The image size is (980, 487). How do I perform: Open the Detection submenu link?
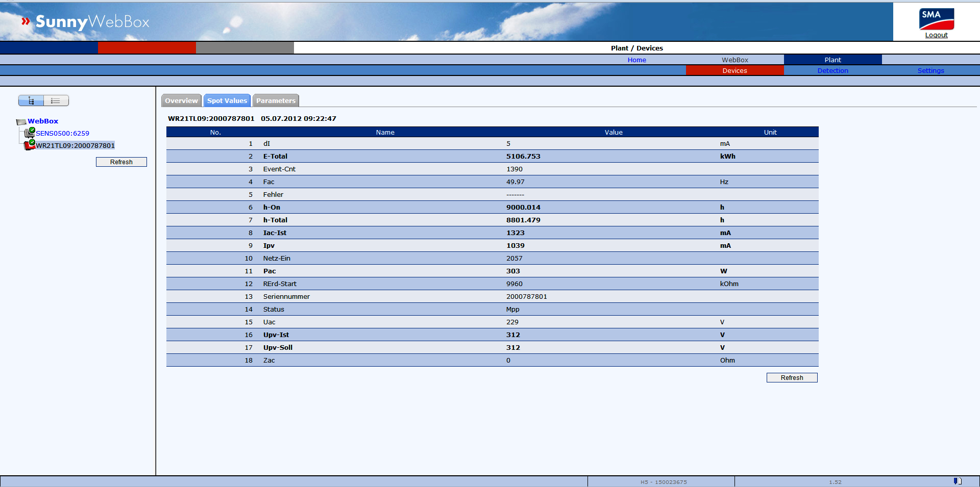click(833, 70)
